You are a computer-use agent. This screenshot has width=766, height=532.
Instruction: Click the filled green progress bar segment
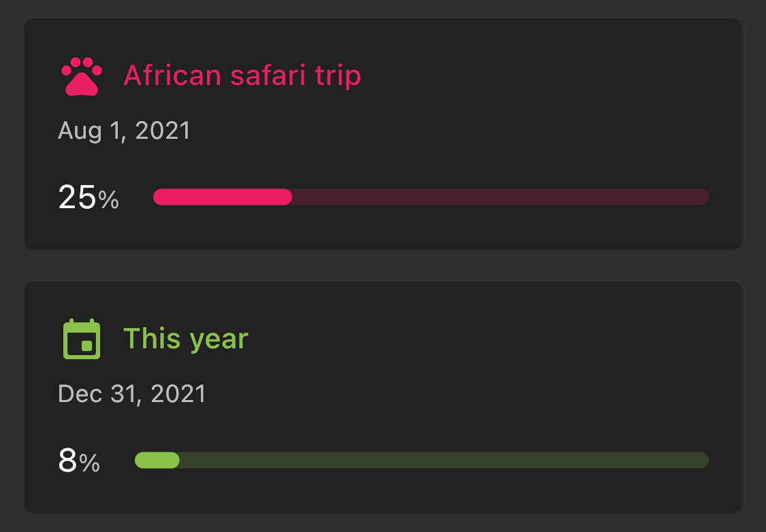click(157, 460)
